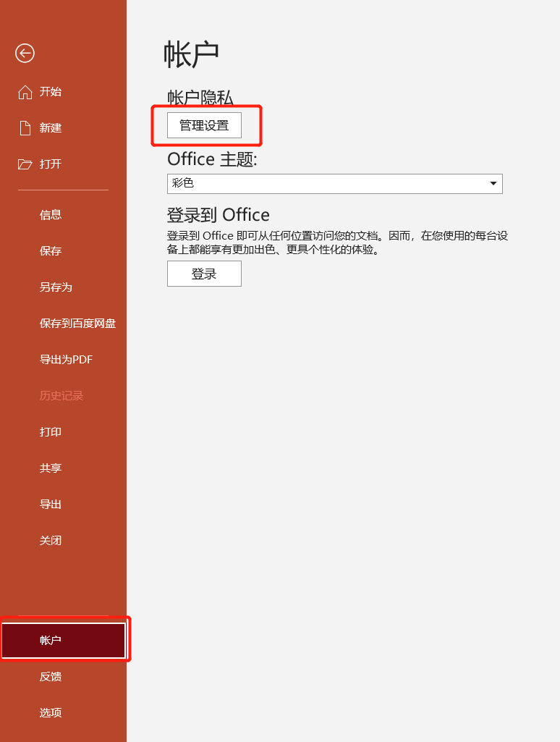Click the large 帐户 page title
This screenshot has height=742, width=560.
(191, 54)
